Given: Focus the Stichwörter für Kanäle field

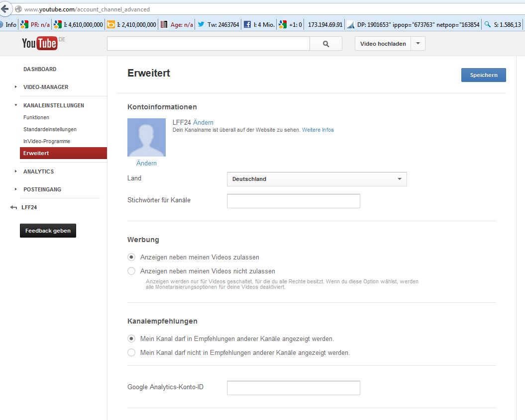Looking at the screenshot, I should [x=293, y=201].
